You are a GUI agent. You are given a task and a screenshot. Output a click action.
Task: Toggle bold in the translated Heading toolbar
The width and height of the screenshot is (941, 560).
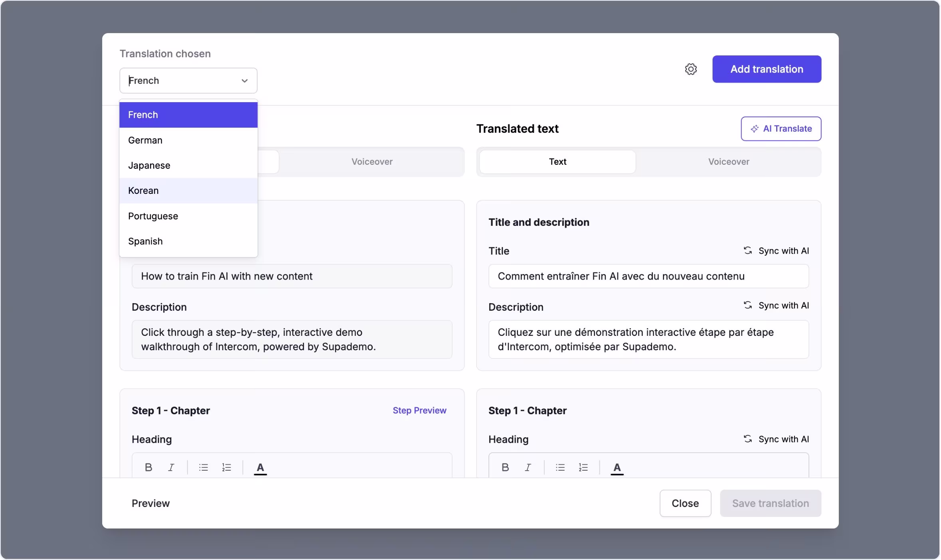(x=505, y=467)
